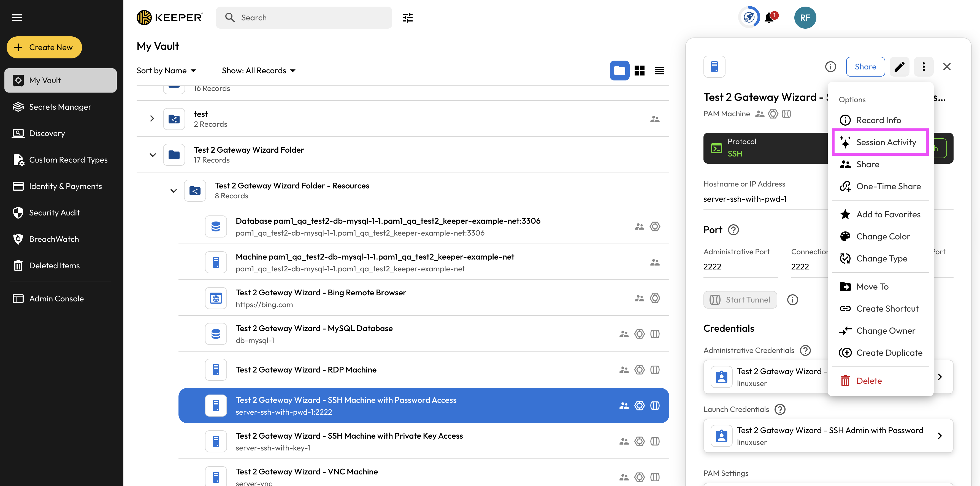The height and width of the screenshot is (486, 980).
Task: Click the Start Tunnel button
Action: [x=740, y=299]
